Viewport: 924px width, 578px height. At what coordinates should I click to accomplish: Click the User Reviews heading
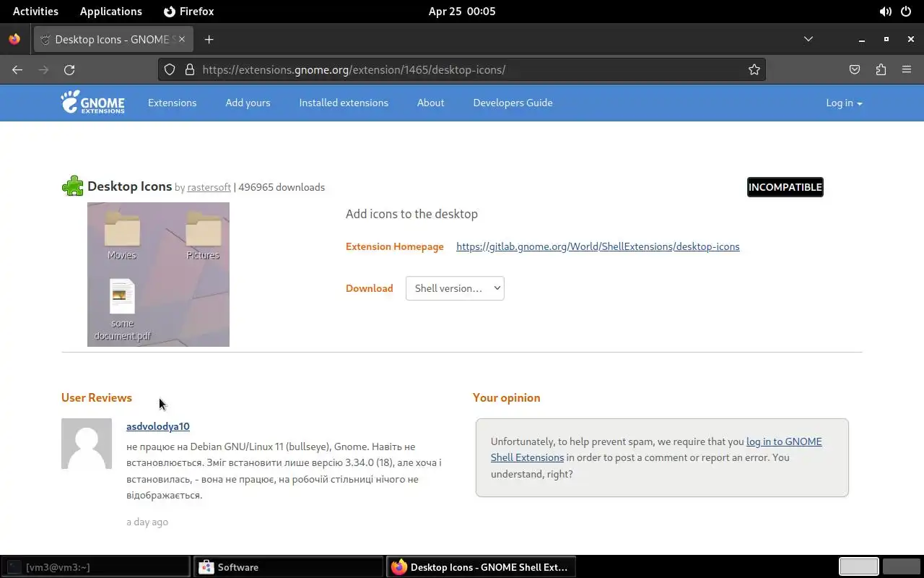coord(97,397)
